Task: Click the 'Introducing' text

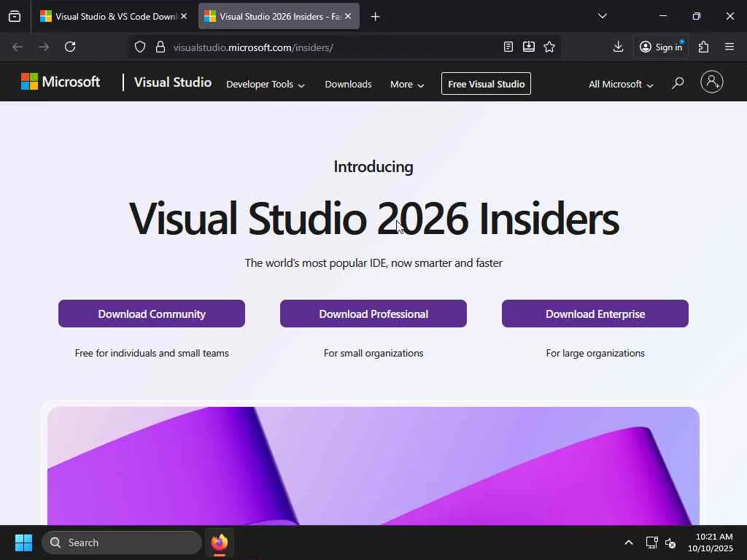Action: pyautogui.click(x=373, y=167)
